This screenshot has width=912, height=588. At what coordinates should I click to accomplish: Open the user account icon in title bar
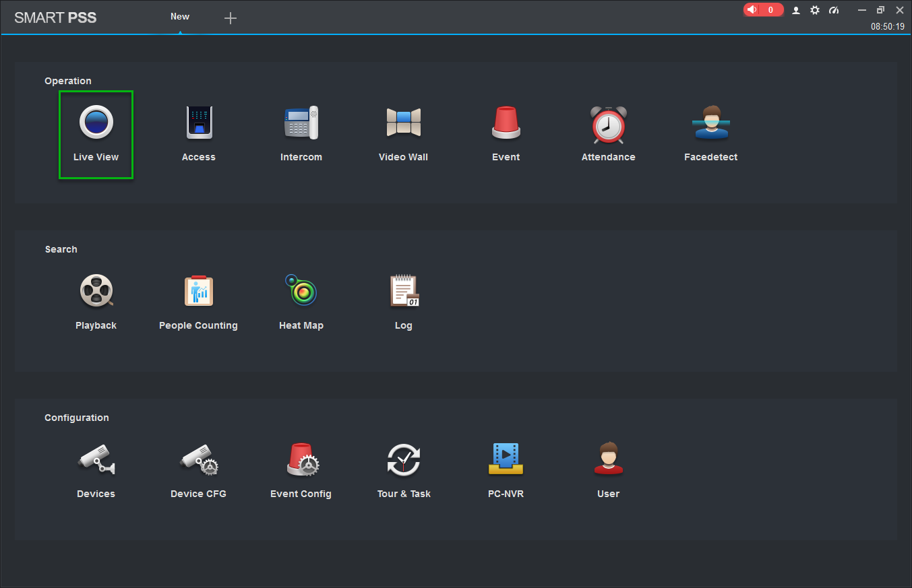coord(796,10)
